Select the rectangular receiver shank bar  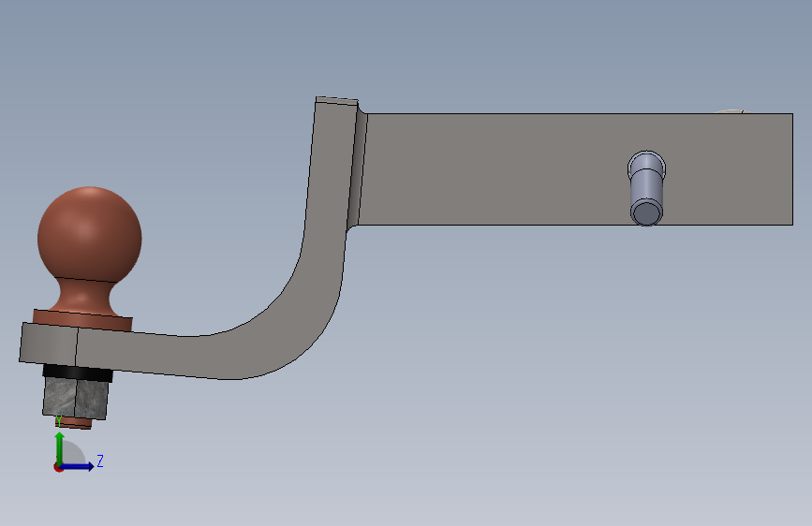point(575,169)
